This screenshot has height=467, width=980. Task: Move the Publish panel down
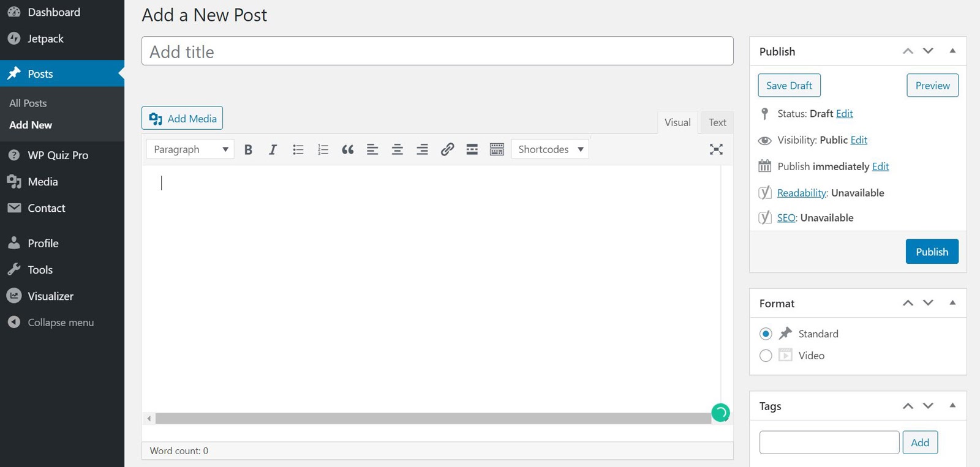coord(929,51)
